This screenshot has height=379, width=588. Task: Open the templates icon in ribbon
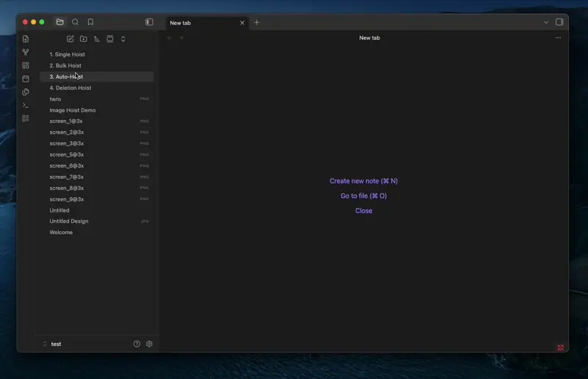coord(26,92)
